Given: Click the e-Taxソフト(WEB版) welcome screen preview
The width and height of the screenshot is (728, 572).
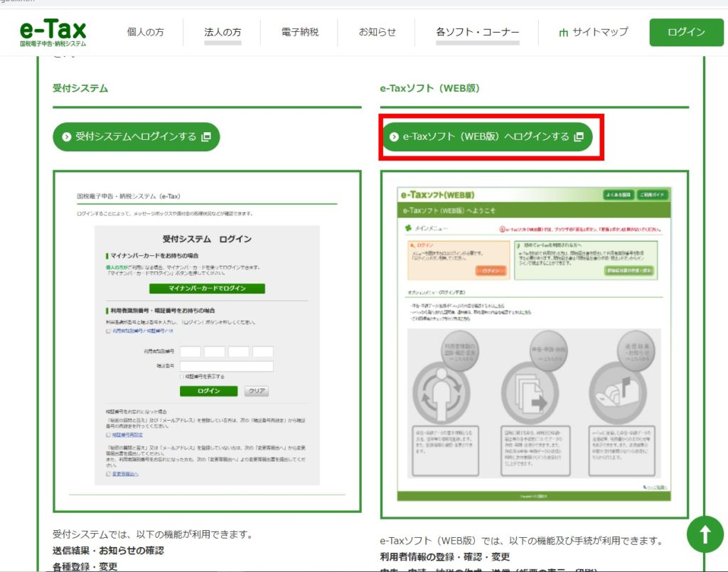Looking at the screenshot, I should [535, 344].
